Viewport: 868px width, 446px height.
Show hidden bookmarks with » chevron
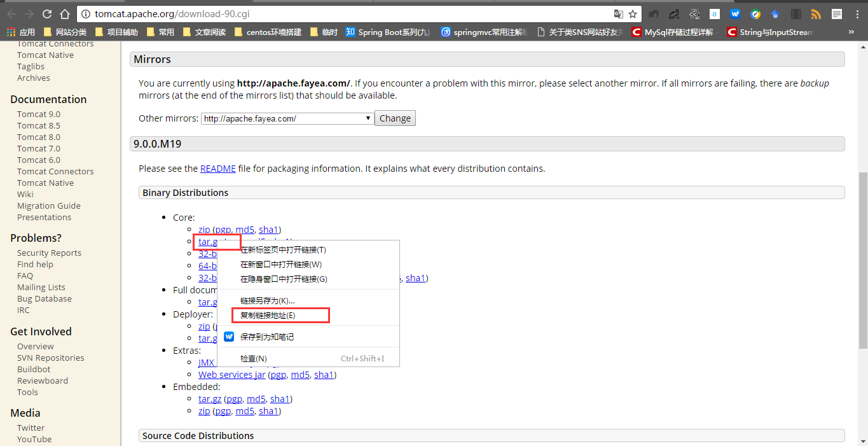[851, 32]
